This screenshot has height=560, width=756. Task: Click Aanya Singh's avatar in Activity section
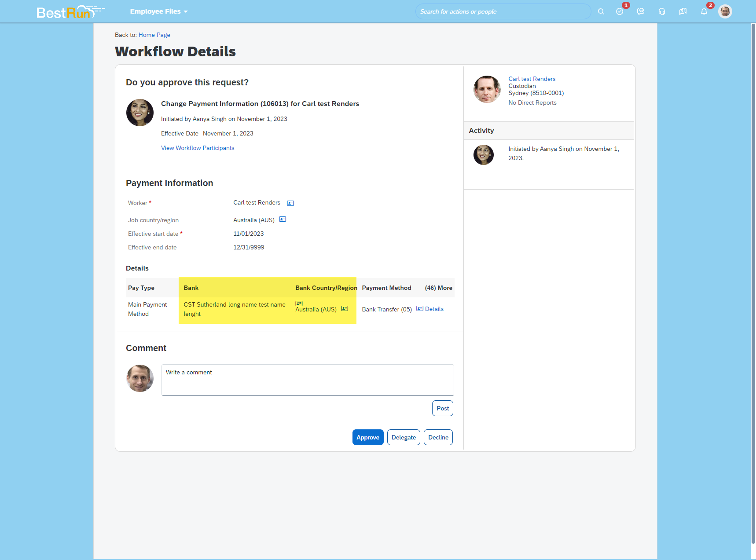click(x=484, y=155)
